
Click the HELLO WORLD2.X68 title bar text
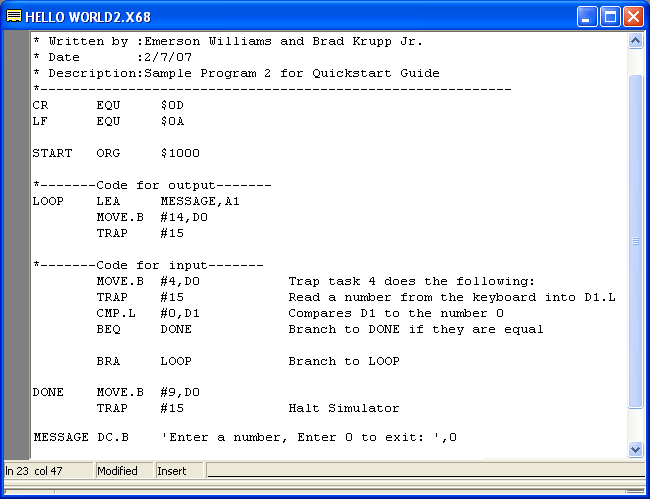(x=88, y=17)
